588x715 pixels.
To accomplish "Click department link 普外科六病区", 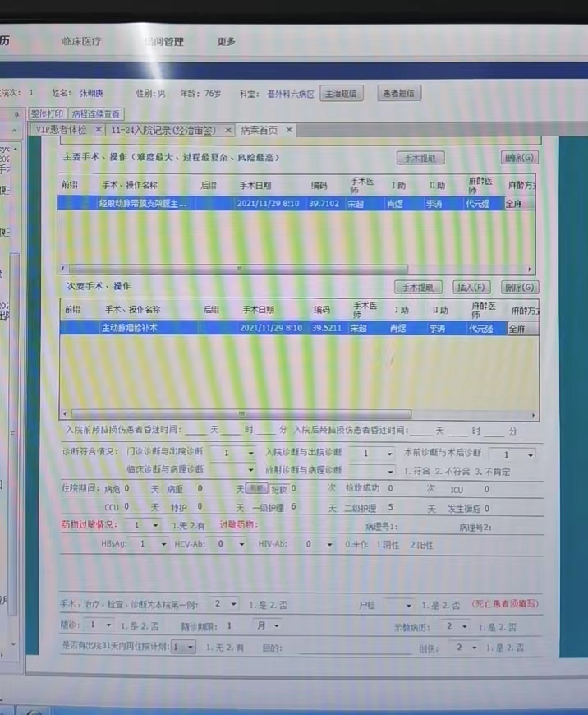I will click(291, 95).
